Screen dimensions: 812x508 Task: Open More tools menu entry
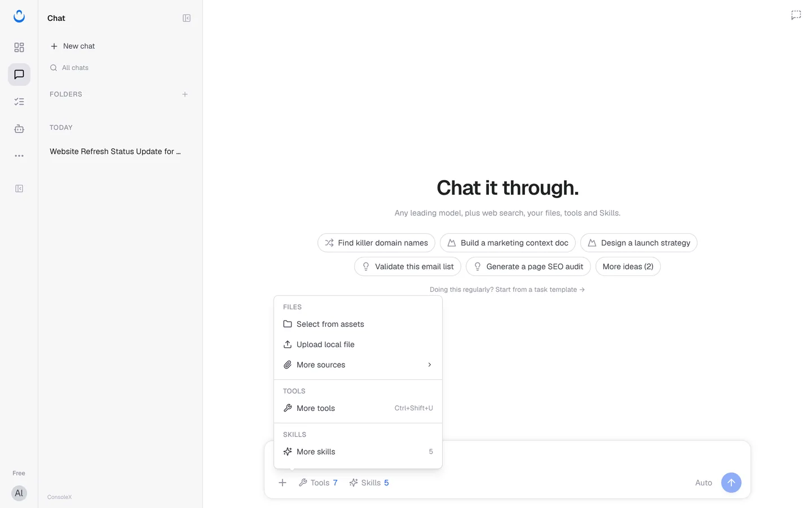click(x=358, y=408)
